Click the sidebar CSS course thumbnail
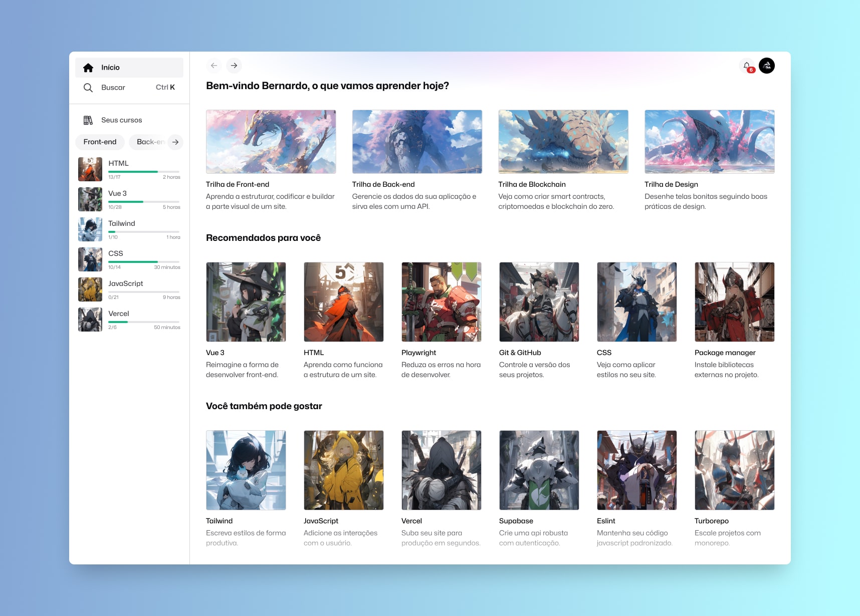 (x=90, y=259)
